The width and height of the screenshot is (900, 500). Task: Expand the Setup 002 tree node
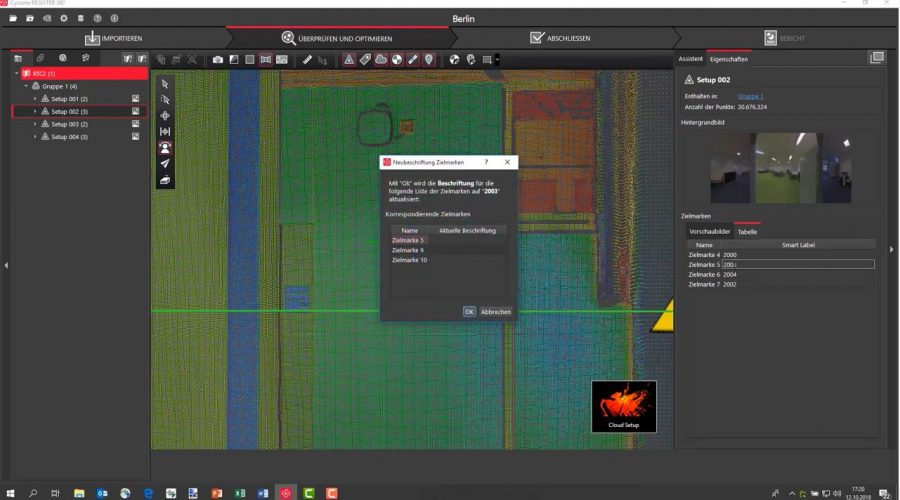[x=35, y=112]
